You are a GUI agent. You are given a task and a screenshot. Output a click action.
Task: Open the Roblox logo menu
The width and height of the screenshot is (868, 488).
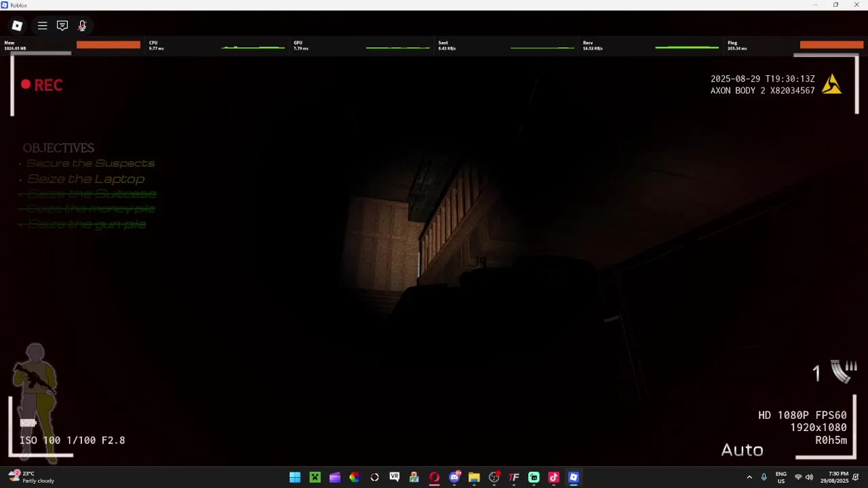click(x=17, y=26)
